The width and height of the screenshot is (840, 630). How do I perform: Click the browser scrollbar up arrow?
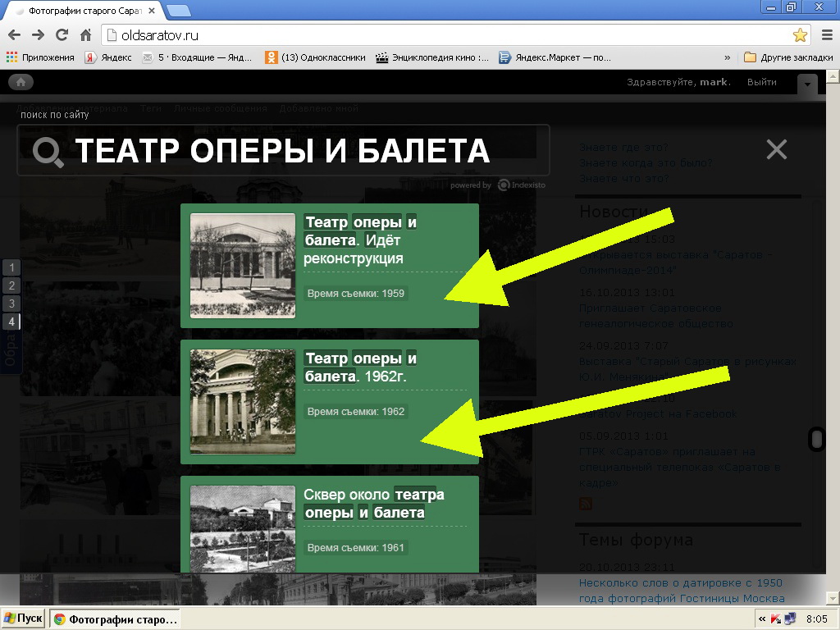pyautogui.click(x=833, y=76)
